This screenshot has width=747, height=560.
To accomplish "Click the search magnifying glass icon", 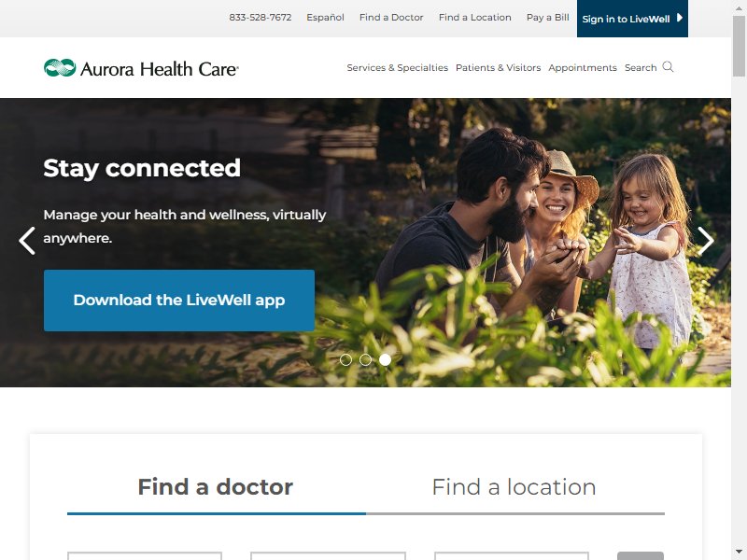I will (x=668, y=66).
